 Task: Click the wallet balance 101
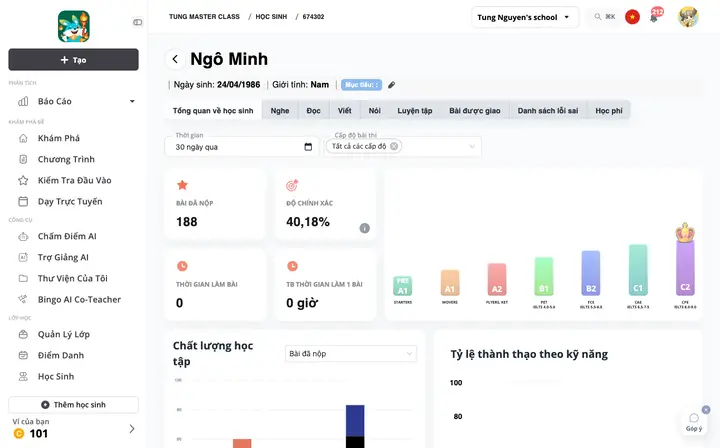click(39, 434)
